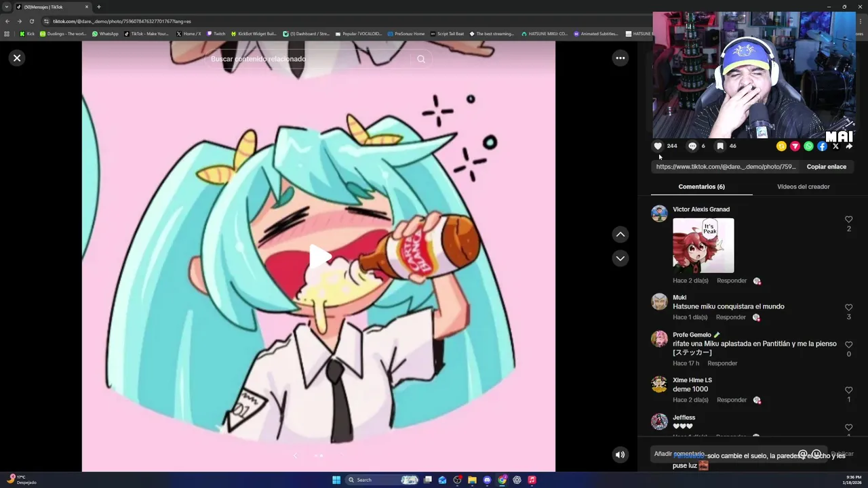Share the post to Facebook
The height and width of the screenshot is (488, 868).
click(x=822, y=146)
